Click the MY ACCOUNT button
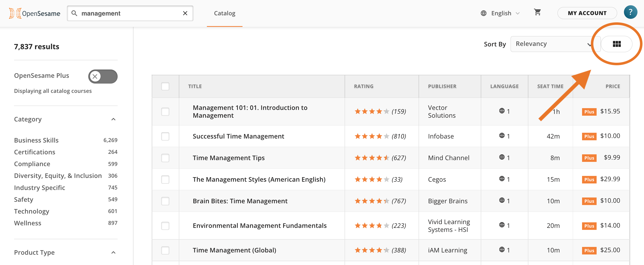The height and width of the screenshot is (265, 644). (x=587, y=13)
